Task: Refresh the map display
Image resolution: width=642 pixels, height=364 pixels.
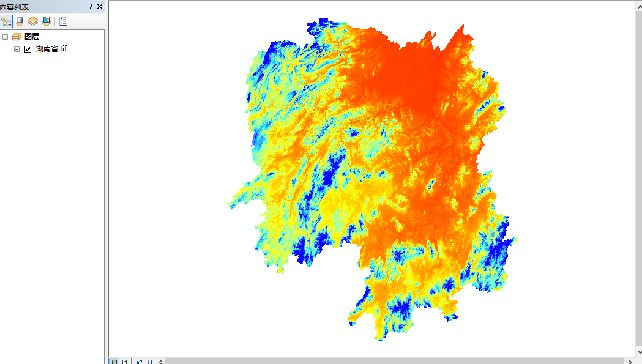Action: click(139, 362)
